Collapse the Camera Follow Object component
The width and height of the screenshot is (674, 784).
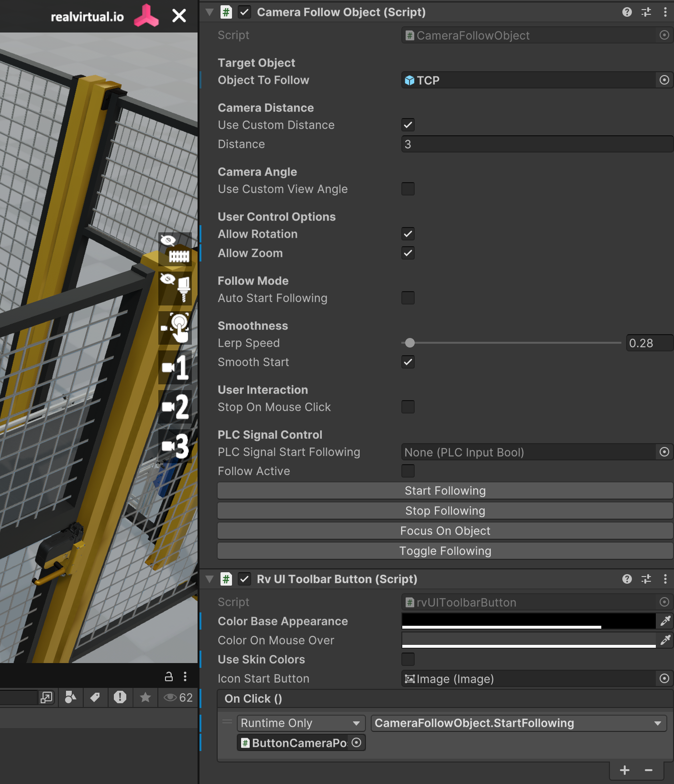(210, 12)
